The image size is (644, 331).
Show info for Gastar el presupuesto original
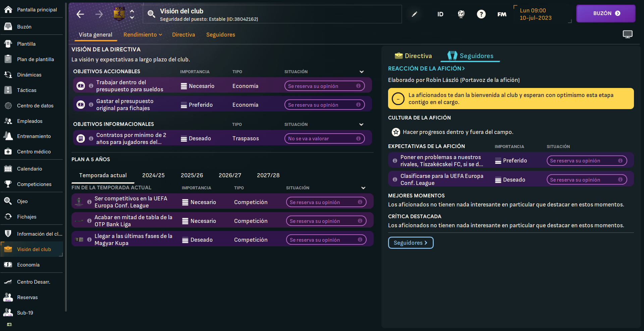[x=91, y=105]
